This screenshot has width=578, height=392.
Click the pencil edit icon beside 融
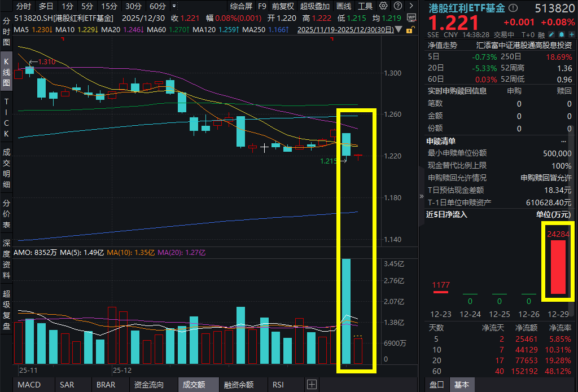point(550,34)
